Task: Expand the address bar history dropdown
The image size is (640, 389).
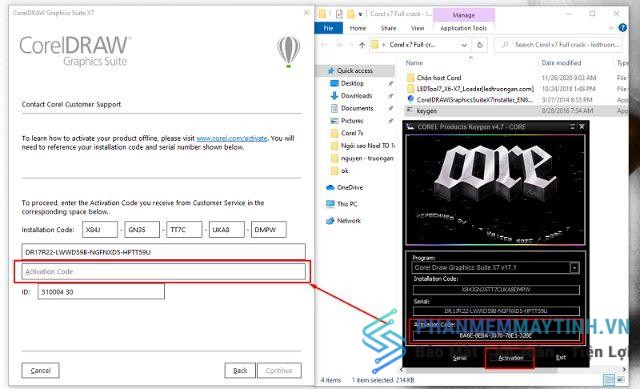Action: [464, 45]
